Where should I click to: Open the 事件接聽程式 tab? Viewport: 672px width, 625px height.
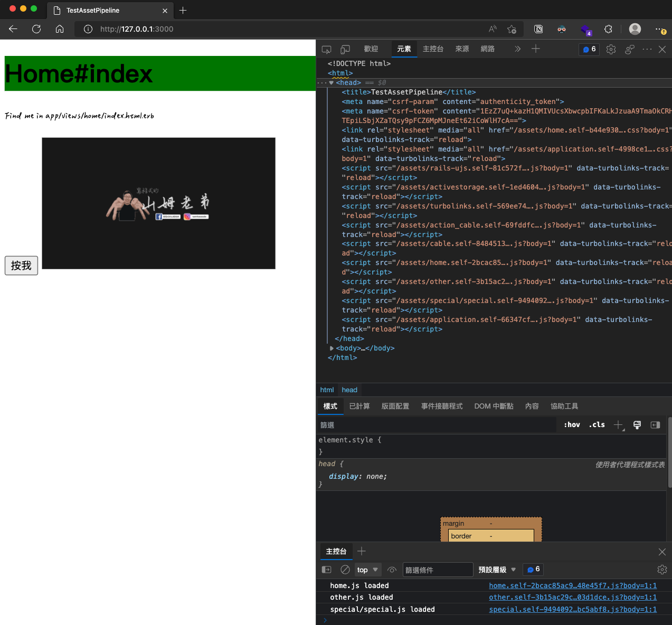coord(442,406)
